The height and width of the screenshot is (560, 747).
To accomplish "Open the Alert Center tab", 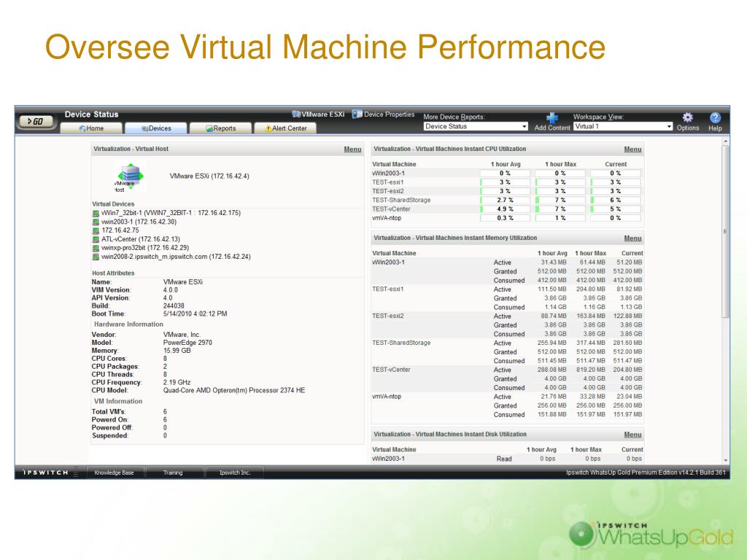I will point(285,128).
